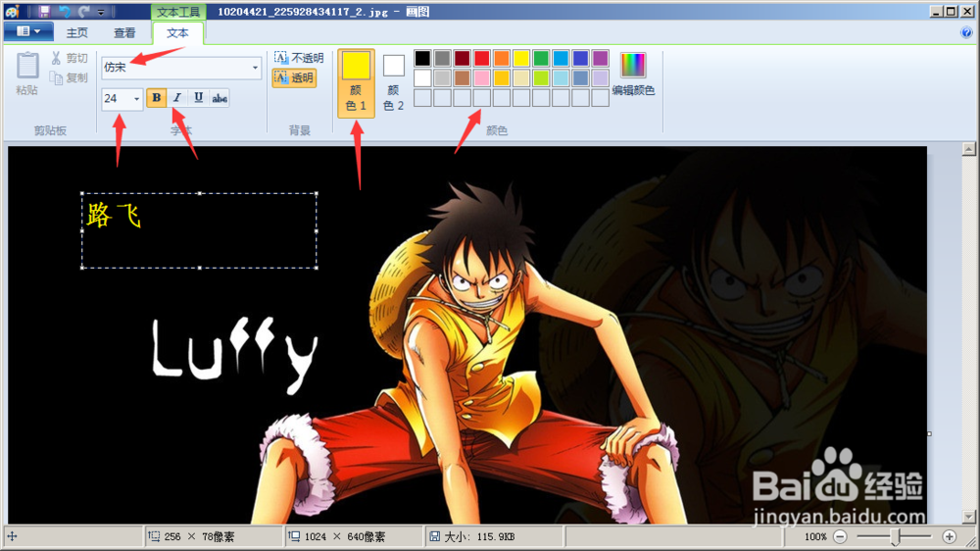Pick the light gray swatch in second row
The height and width of the screenshot is (551, 980).
[x=443, y=78]
